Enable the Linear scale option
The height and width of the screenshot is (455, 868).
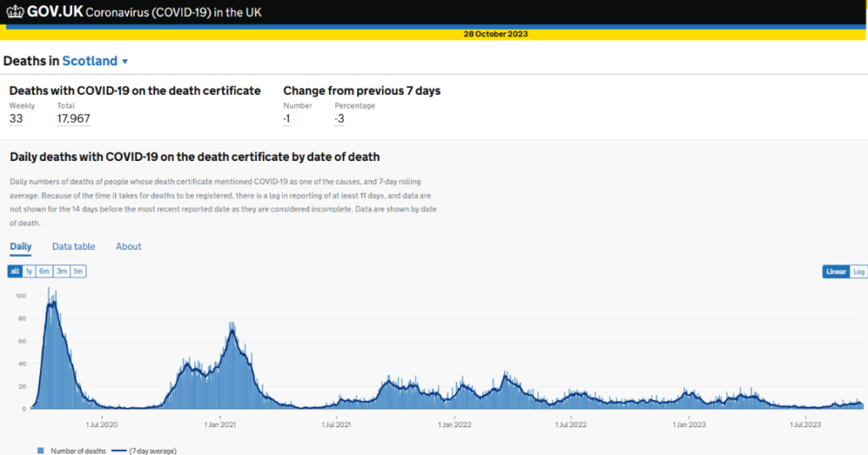[x=836, y=271]
